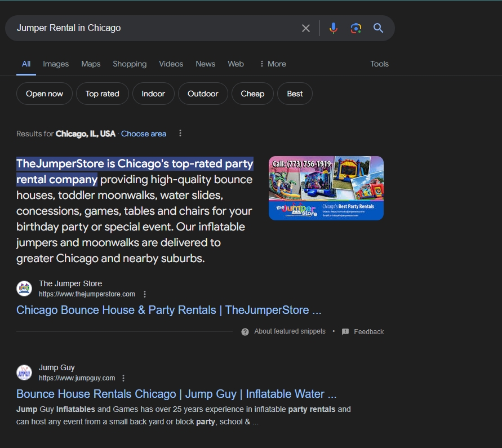Click 'The Jumper Store' site name
The height and width of the screenshot is (448, 502).
[x=70, y=283]
